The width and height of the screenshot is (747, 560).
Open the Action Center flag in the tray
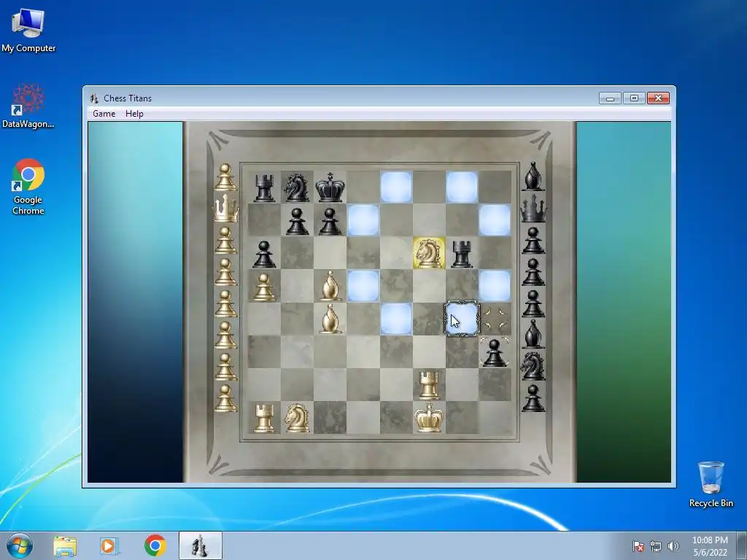tap(638, 546)
